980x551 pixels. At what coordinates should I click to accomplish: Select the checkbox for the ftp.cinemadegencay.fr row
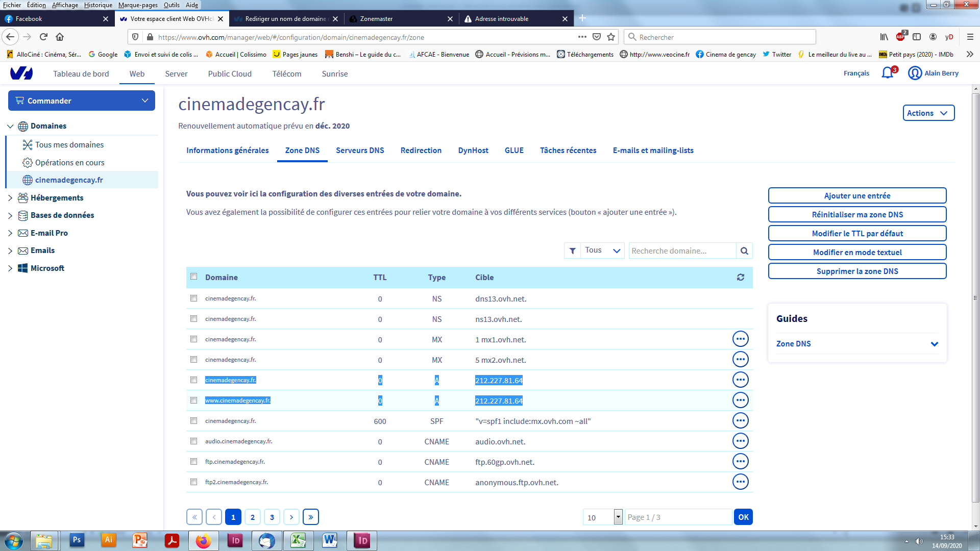pyautogui.click(x=193, y=461)
